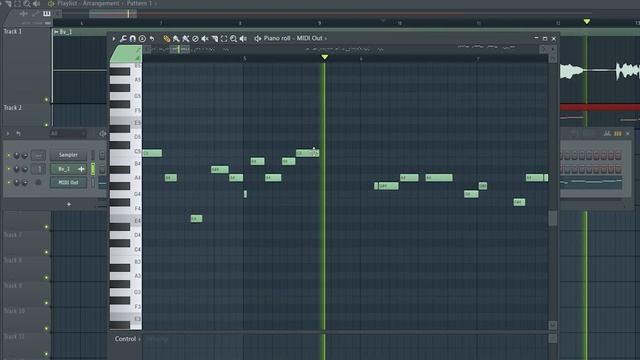Click the green piano roll corner button
The image size is (640, 360).
[x=126, y=54]
